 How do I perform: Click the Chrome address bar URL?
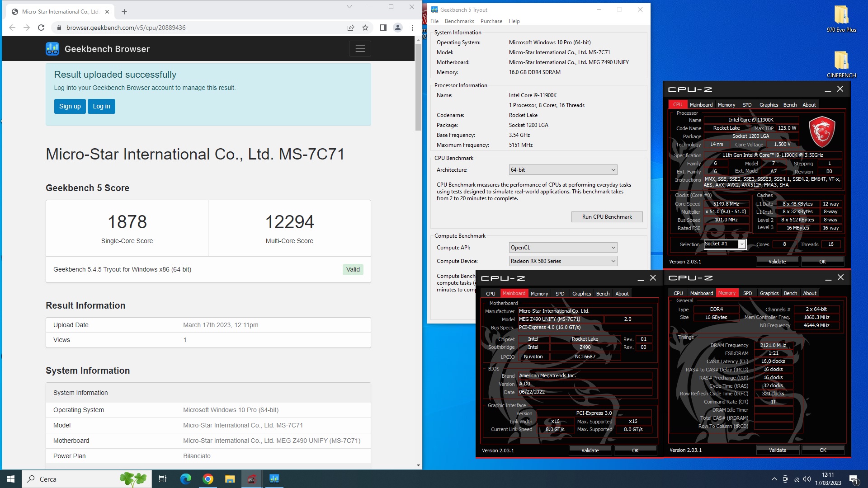click(x=126, y=28)
